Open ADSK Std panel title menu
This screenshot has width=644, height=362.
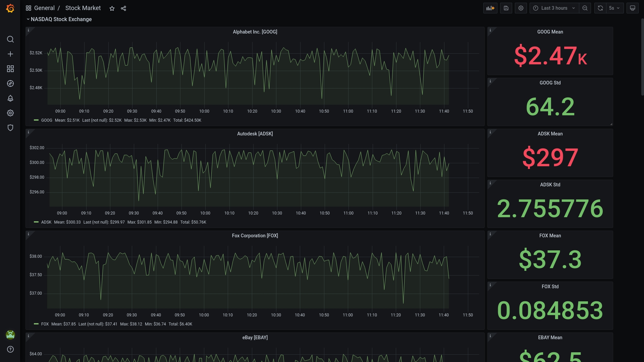point(550,185)
